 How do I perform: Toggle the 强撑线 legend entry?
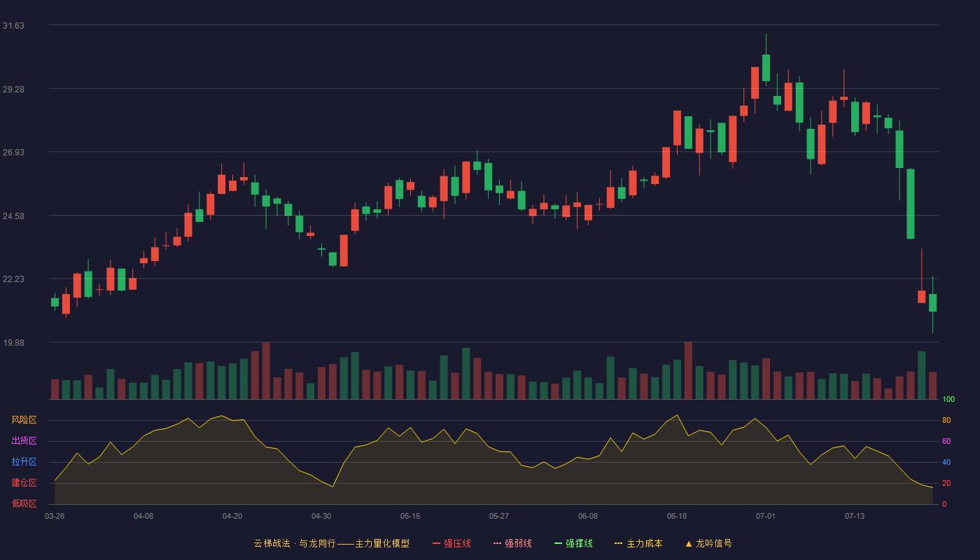pos(573,543)
